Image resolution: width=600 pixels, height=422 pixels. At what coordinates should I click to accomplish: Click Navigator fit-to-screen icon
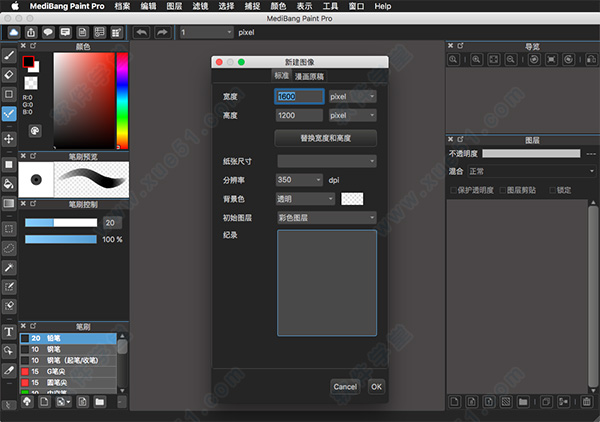point(494,60)
